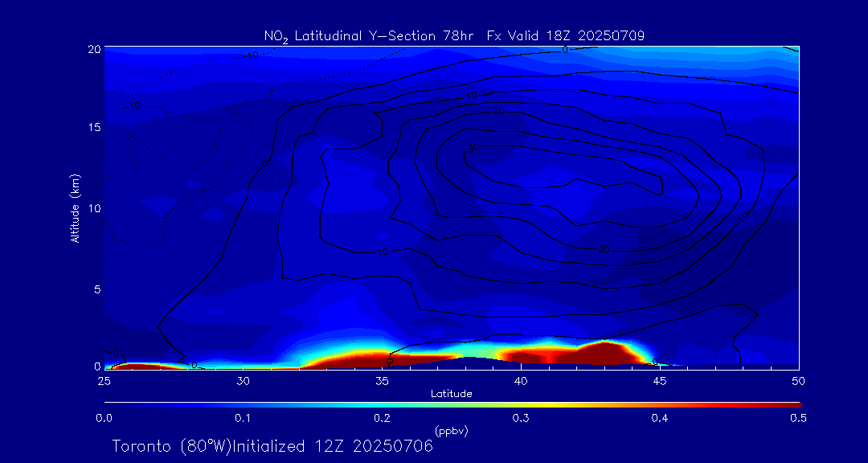Image resolution: width=868 pixels, height=463 pixels.
Task: Click the latitude axis tick label 35
Action: (382, 380)
